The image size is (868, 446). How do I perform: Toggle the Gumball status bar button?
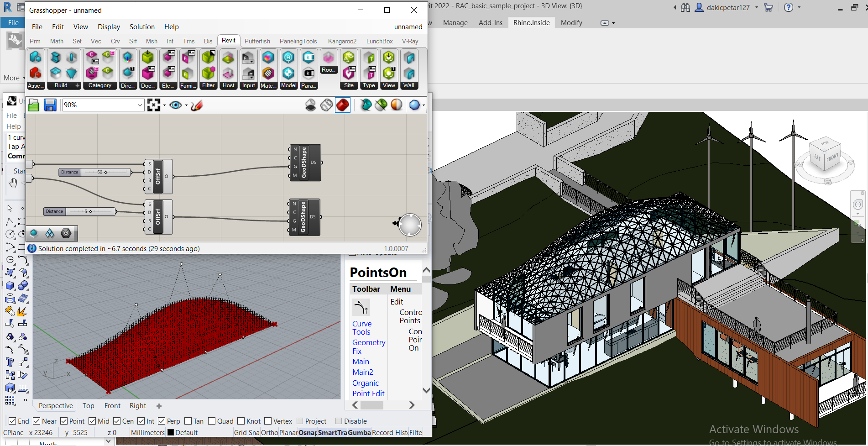(359, 433)
